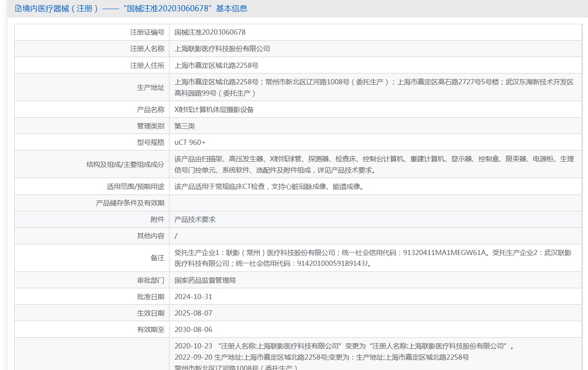
Task: Click the approving department 国家药品监督管理局
Action: pos(205,281)
